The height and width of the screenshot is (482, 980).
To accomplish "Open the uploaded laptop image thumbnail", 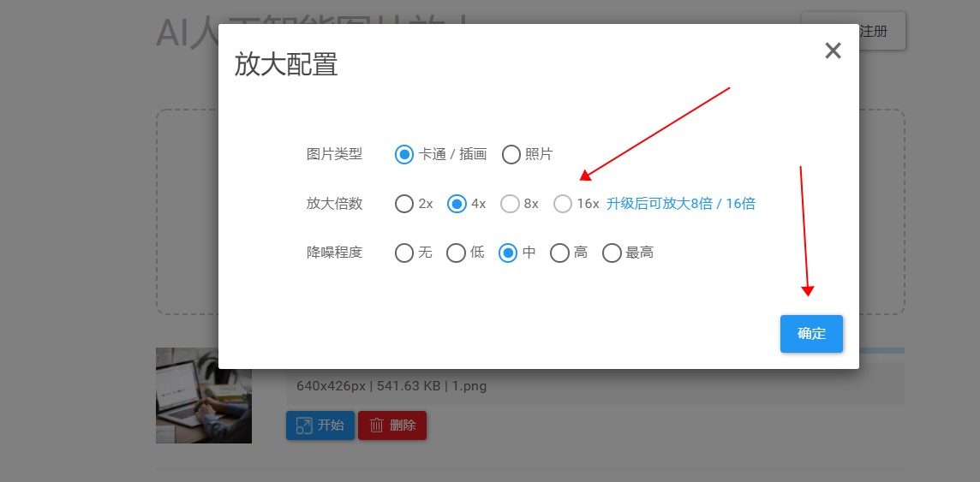I will [x=204, y=396].
